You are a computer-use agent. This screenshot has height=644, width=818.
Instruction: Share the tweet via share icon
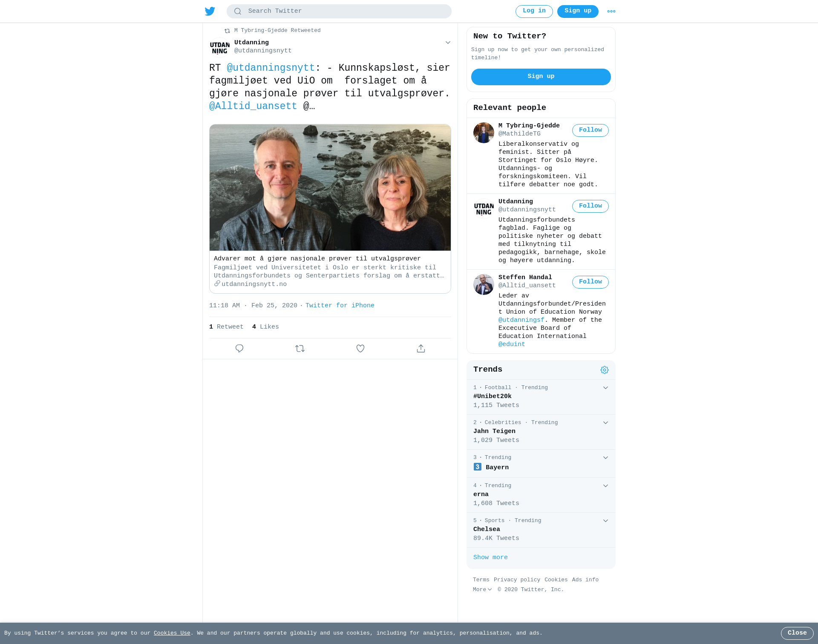[421, 349]
